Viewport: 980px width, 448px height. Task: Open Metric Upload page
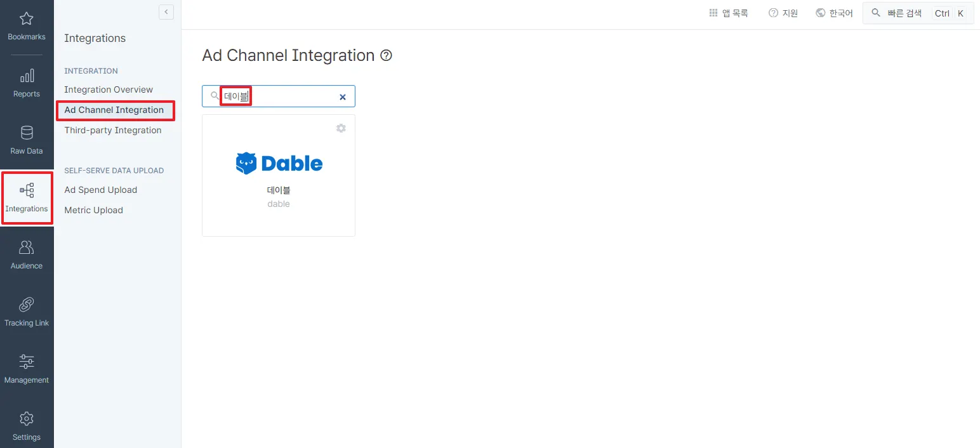[x=94, y=210]
